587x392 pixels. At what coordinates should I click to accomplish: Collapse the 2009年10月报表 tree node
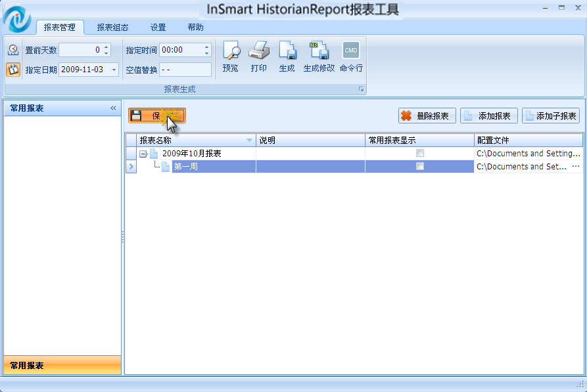[143, 154]
